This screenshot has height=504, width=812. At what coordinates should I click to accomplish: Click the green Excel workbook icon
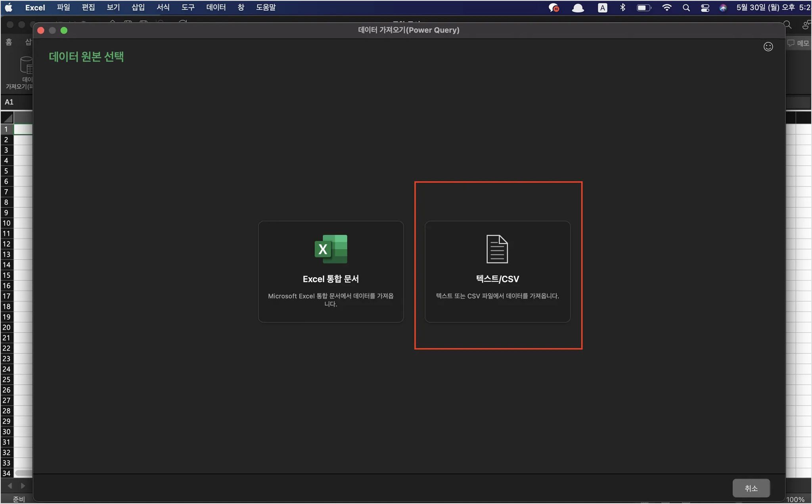click(x=331, y=249)
